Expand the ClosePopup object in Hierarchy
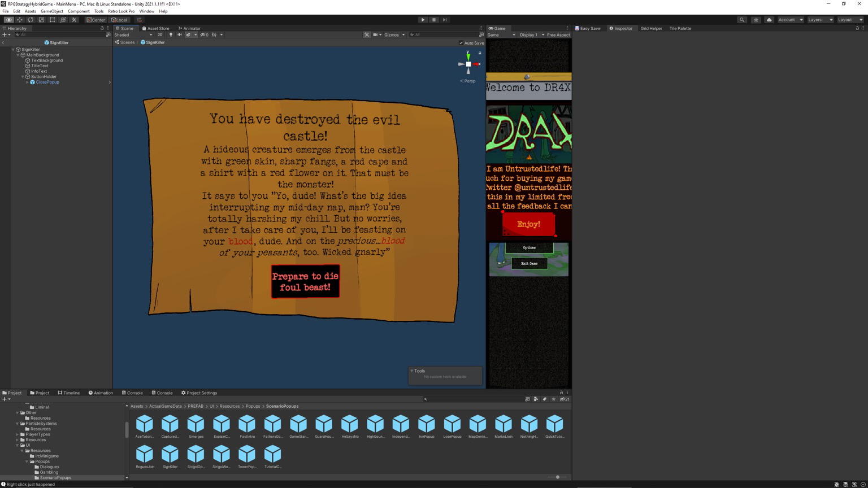The image size is (868, 488). coord(28,82)
